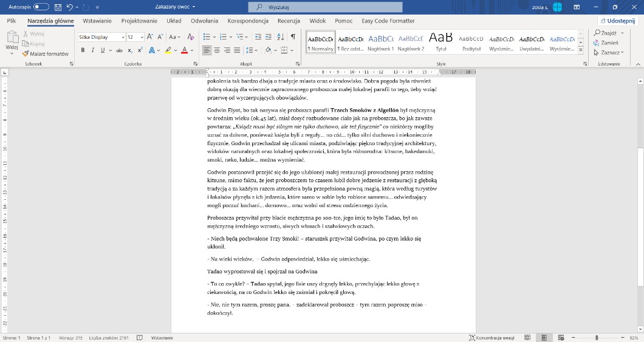Click Zamień in the editing group
This screenshot has width=644, height=342.
click(x=606, y=43)
